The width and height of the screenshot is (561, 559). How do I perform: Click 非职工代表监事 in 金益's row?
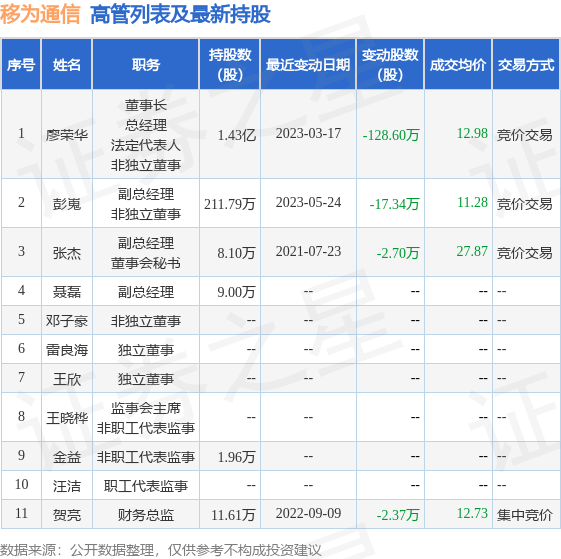pyautogui.click(x=146, y=457)
